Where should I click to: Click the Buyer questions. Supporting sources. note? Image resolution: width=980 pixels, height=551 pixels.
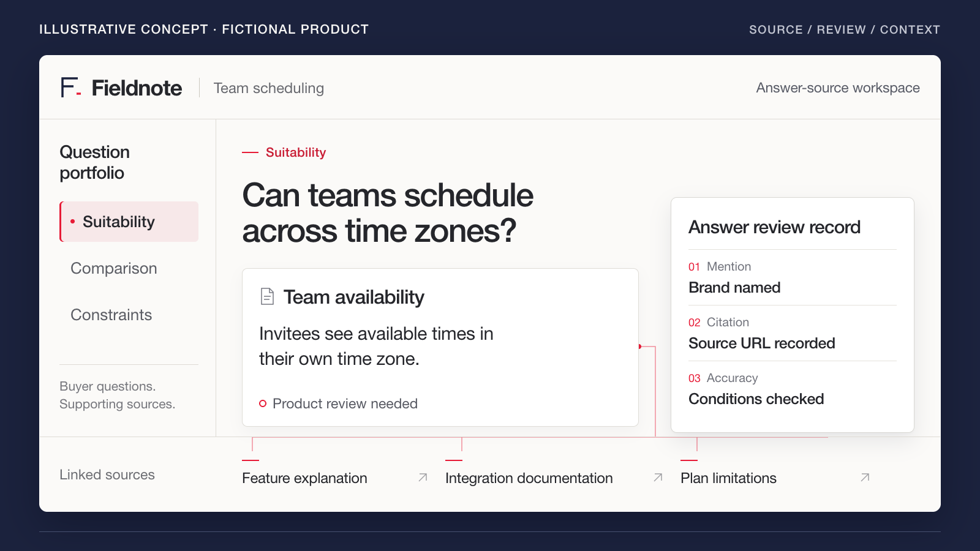pyautogui.click(x=118, y=395)
